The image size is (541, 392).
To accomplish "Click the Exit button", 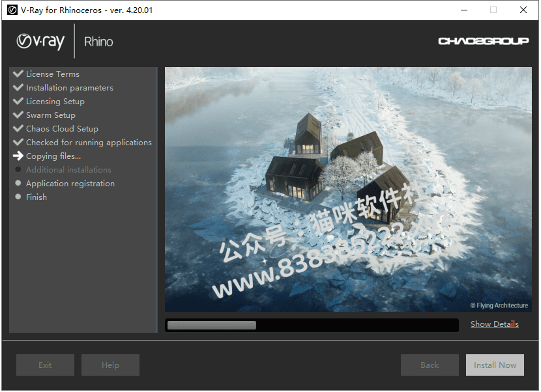I will coord(45,365).
